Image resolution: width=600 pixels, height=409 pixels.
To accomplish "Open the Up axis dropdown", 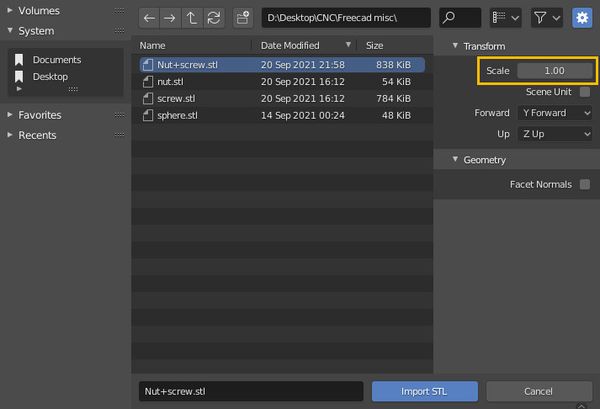I will point(555,134).
